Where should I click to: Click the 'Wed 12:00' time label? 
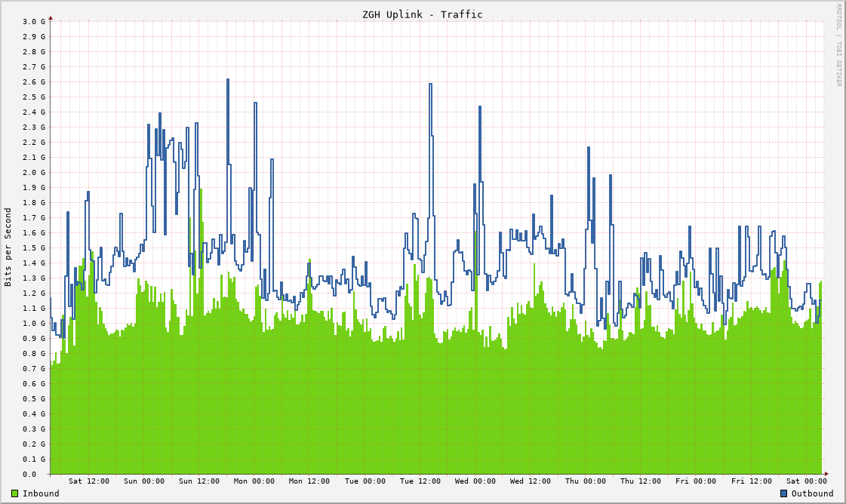(x=531, y=481)
